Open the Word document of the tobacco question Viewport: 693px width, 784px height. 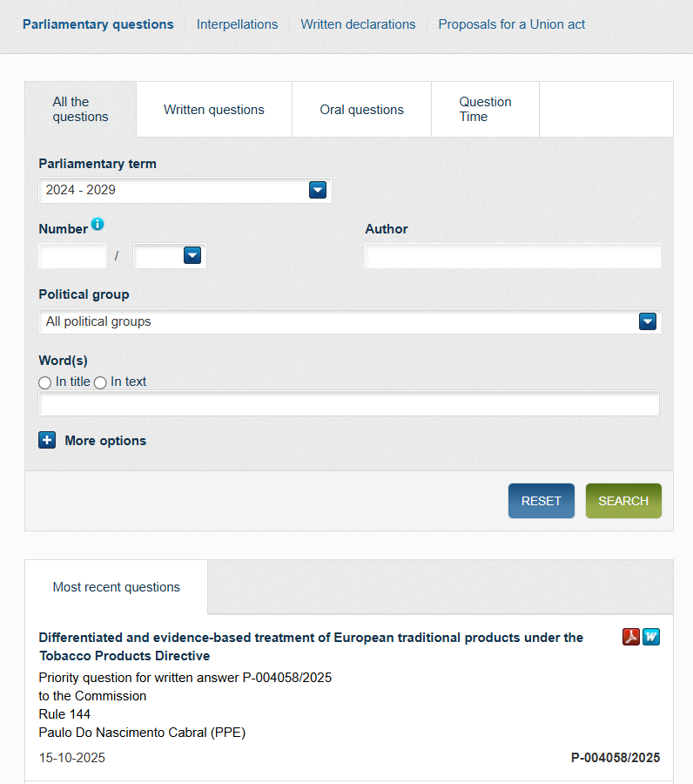651,637
